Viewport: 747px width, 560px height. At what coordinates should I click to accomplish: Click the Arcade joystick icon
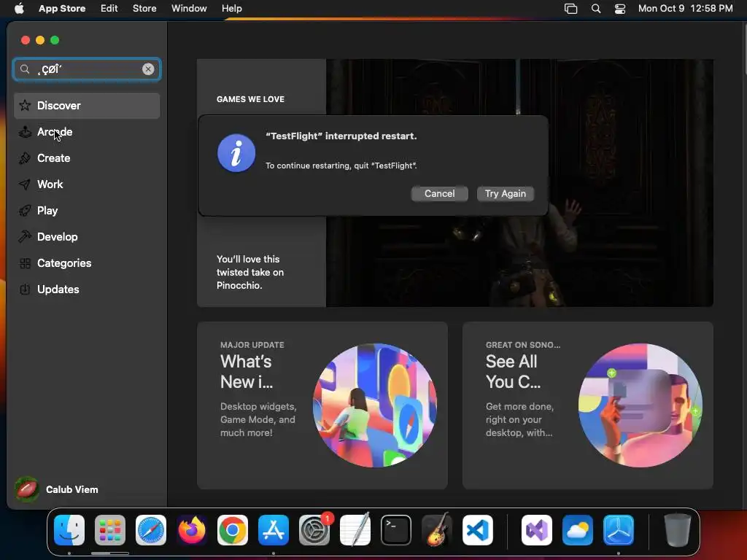pyautogui.click(x=25, y=132)
